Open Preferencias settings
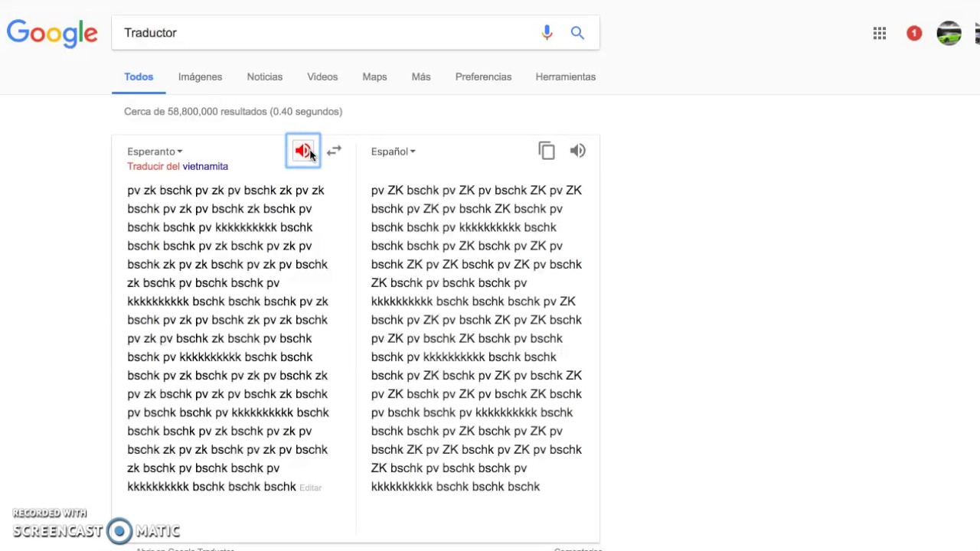The image size is (980, 551). 483,77
